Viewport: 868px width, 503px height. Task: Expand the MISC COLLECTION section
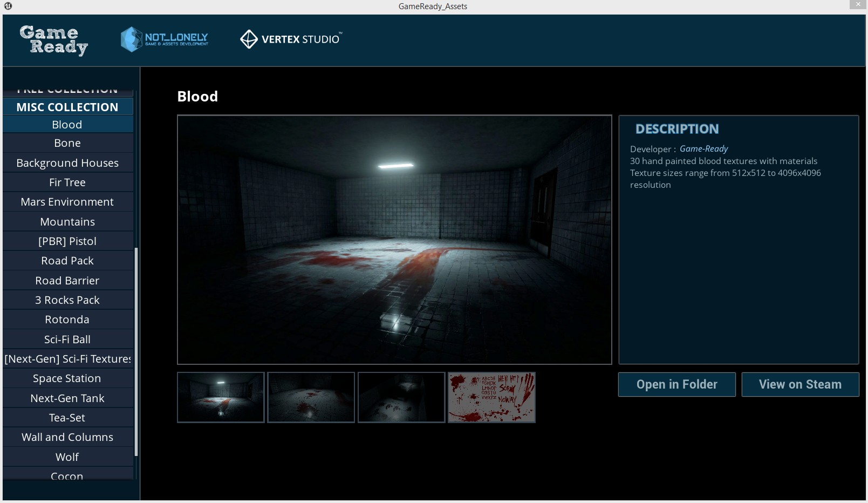(67, 107)
